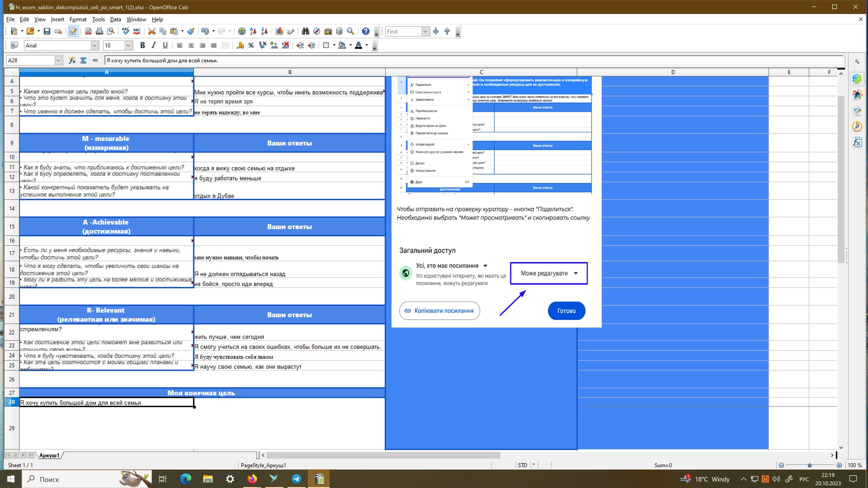Open Find & Replace binoculars icon

tap(305, 31)
